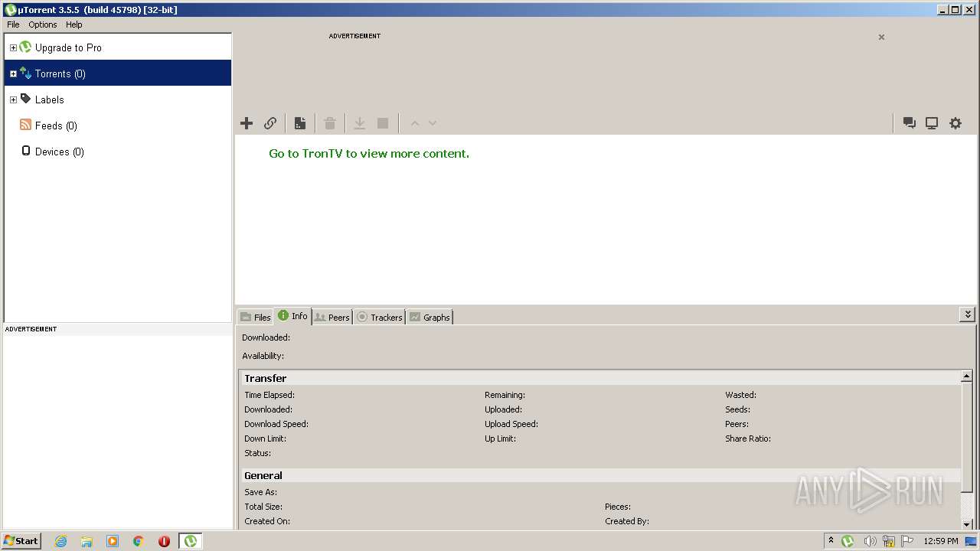Image resolution: width=980 pixels, height=551 pixels.
Task: Click the volume speaker tray icon
Action: (870, 541)
